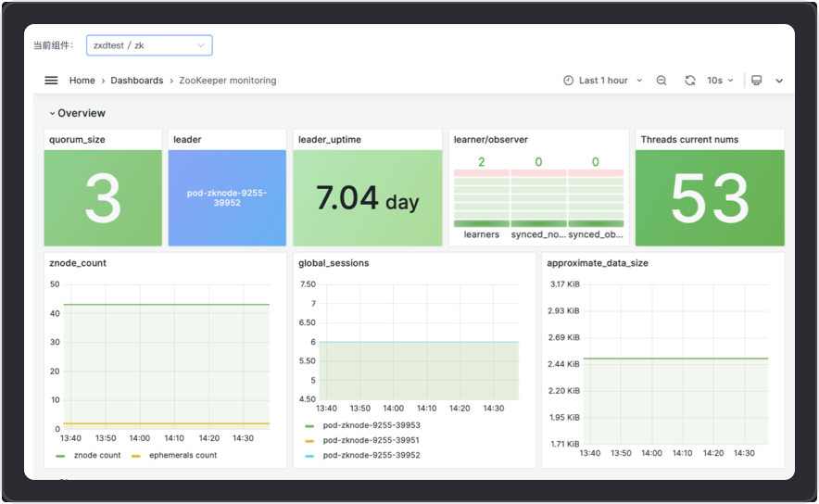Open the zxdtest / zk component dropdown
This screenshot has height=504, width=819.
click(149, 45)
